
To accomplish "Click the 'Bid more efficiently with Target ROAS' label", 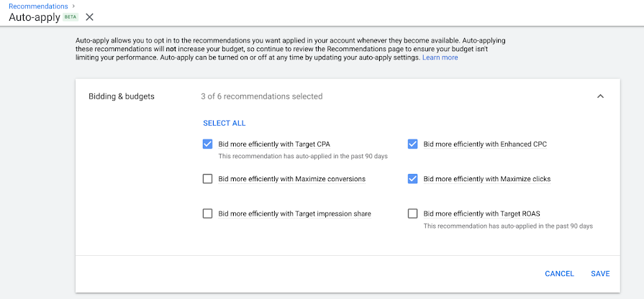I will (x=484, y=213).
